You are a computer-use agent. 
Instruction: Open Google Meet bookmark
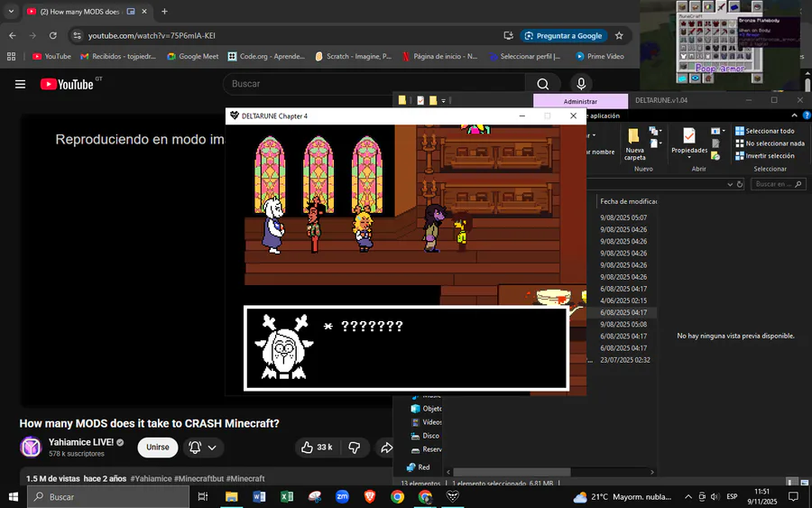click(193, 57)
